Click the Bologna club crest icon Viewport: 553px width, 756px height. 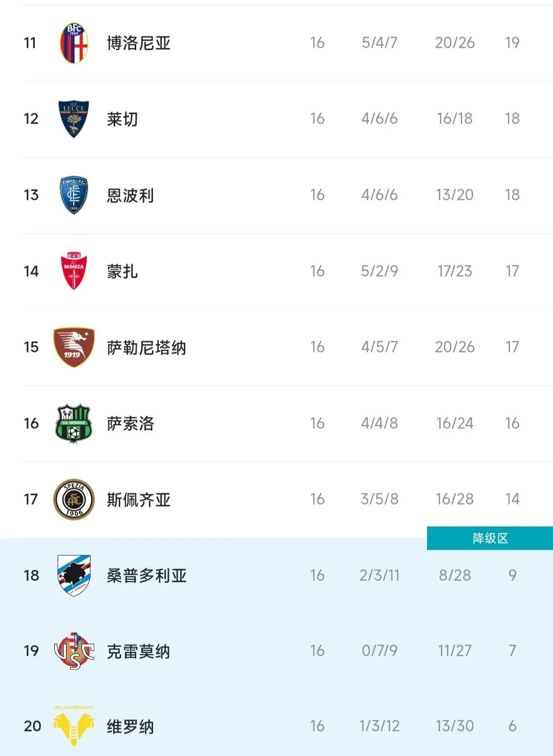click(72, 43)
